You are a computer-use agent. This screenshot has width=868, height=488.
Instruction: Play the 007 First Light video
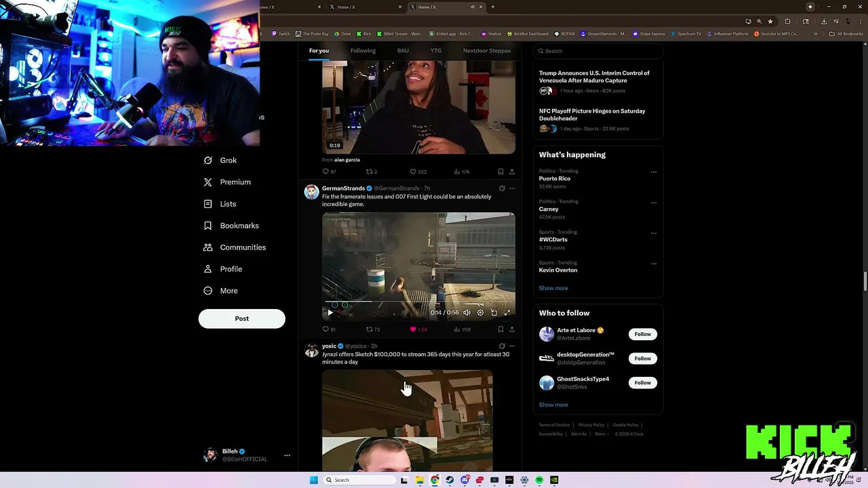[330, 312]
